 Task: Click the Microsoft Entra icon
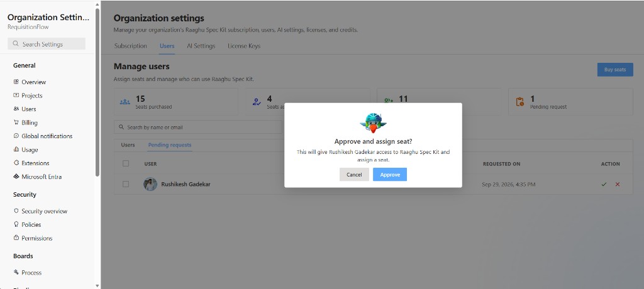pos(16,177)
